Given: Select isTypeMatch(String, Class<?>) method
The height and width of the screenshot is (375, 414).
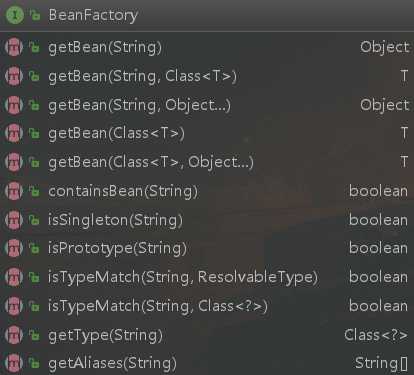Looking at the screenshot, I should coord(207,306).
